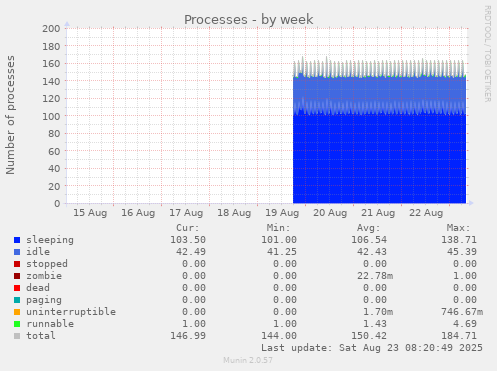Screen dimensions: 497x371
Task: Click idle current value 42.49
Action: [191, 252]
